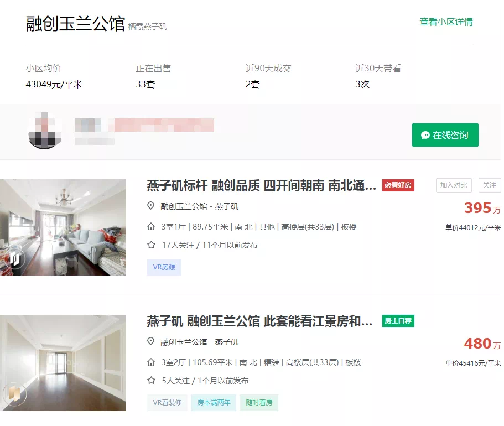The height and width of the screenshot is (426, 504).
Task: Open 融创玉兰公馆 link in the 480万 listing
Action: [x=184, y=342]
